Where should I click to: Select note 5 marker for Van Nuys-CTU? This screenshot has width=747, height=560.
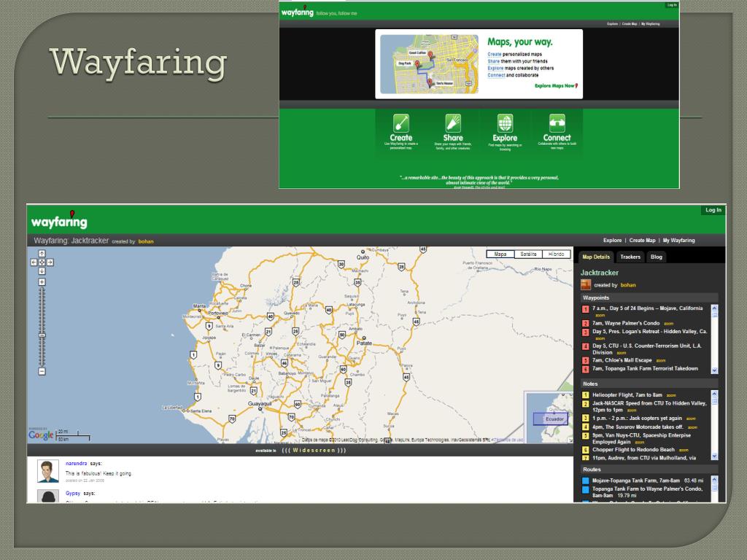tap(586, 436)
